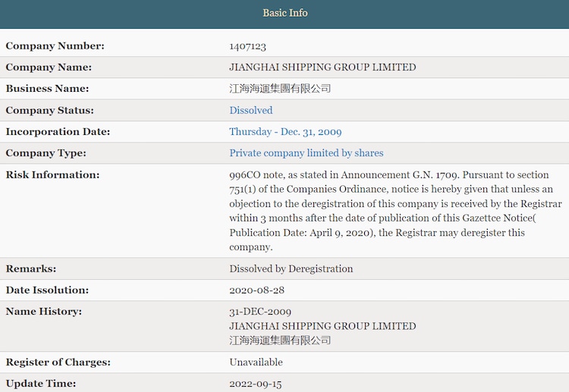The image size is (569, 392).
Task: Select the name history date "31-DEC-2009"
Action: pos(260,311)
